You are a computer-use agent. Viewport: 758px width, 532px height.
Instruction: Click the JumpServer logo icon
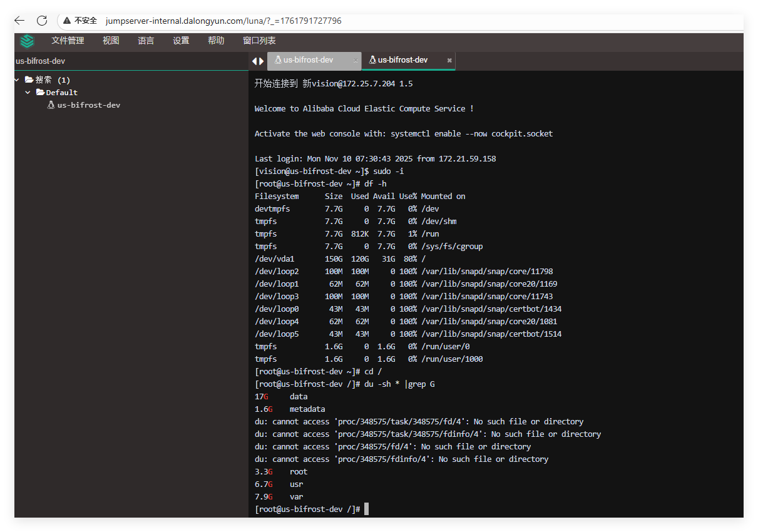27,41
